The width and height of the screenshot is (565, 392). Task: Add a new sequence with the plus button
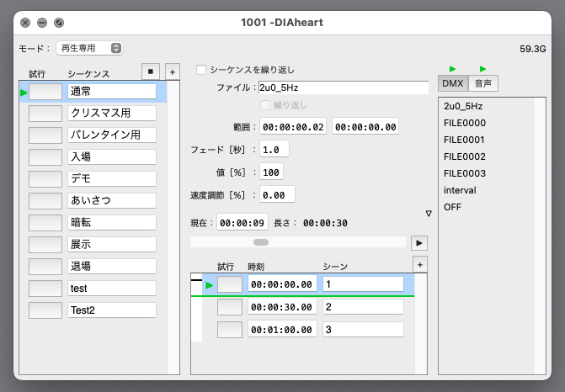click(x=173, y=72)
